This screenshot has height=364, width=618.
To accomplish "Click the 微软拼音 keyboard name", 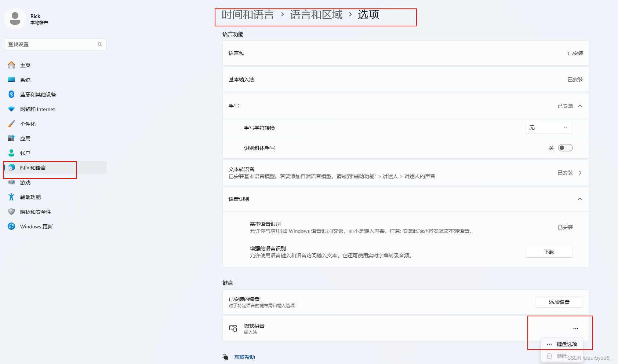I will coord(254,326).
